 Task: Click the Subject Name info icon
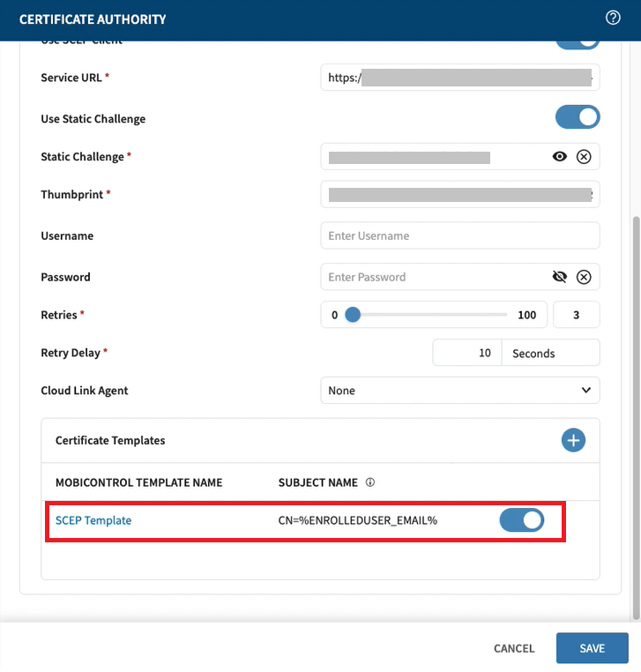pos(370,482)
